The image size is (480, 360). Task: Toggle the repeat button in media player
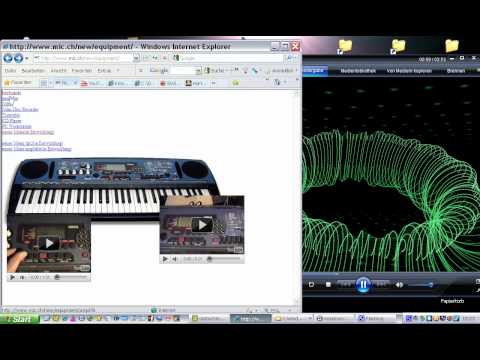click(311, 284)
